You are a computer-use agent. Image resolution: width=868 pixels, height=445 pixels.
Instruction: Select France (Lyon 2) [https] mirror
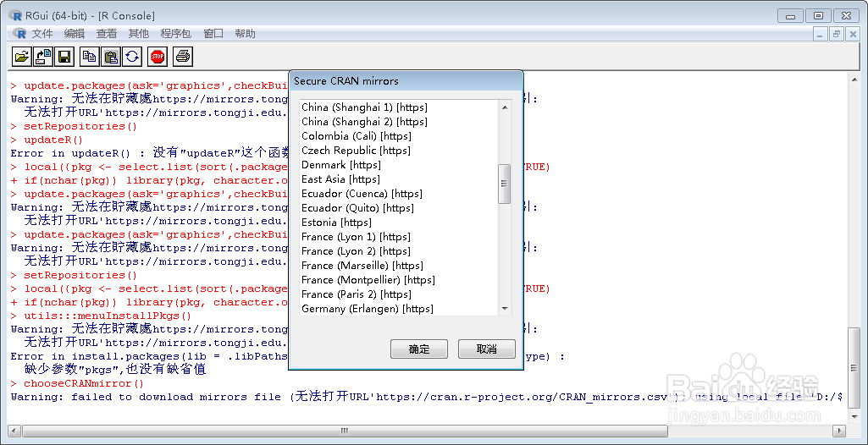[399, 251]
